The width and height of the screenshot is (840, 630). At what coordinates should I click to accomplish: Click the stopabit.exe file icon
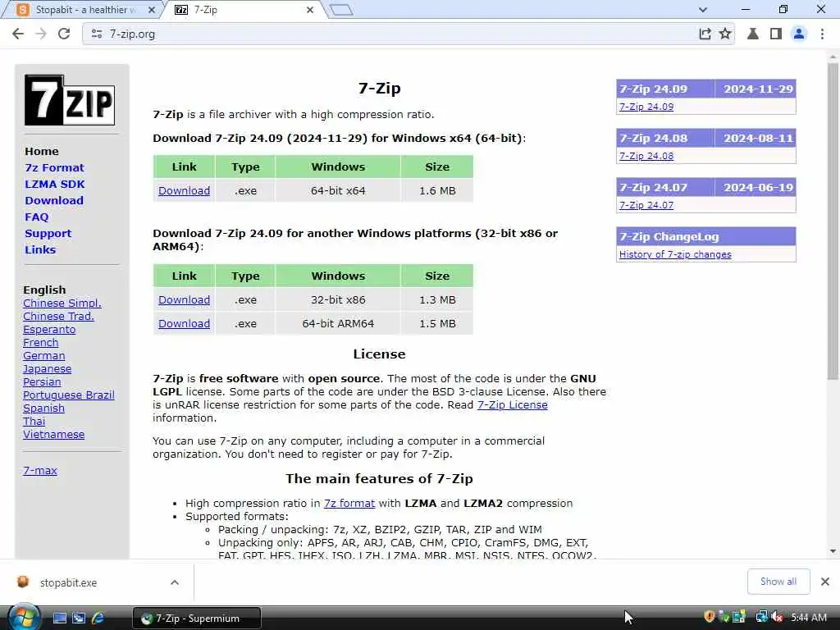click(x=23, y=582)
